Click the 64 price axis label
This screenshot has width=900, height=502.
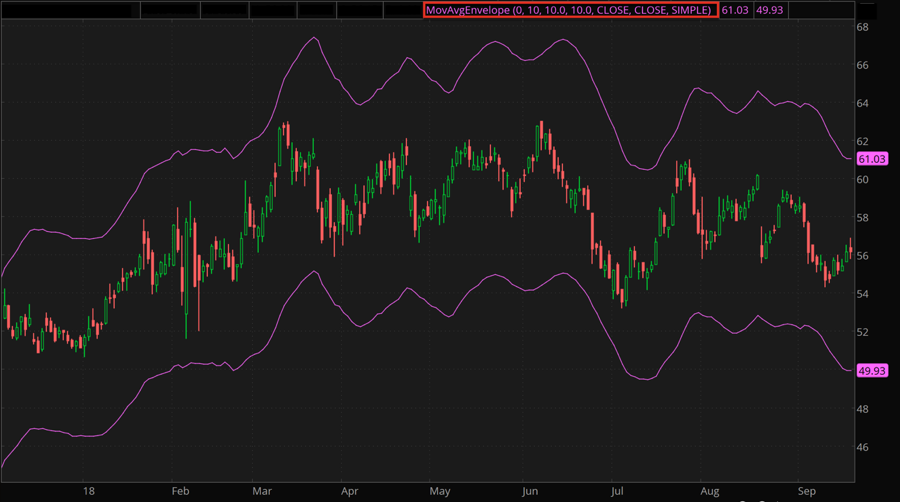point(862,103)
